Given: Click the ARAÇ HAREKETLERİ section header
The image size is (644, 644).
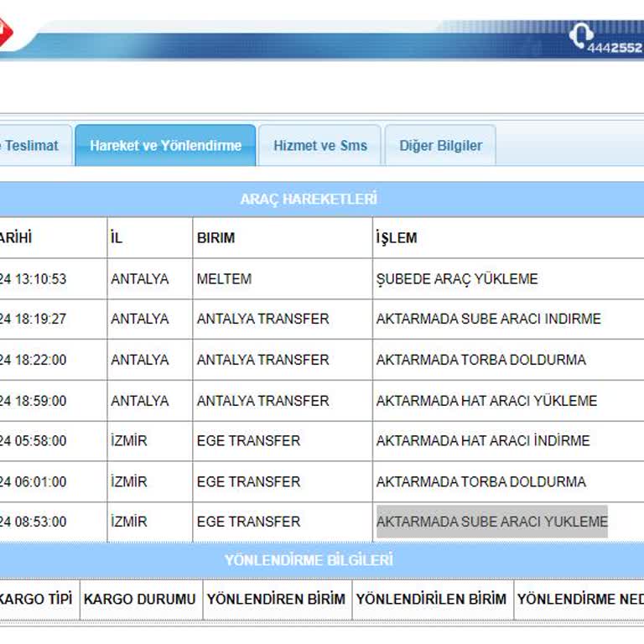Looking at the screenshot, I should click(x=309, y=200).
